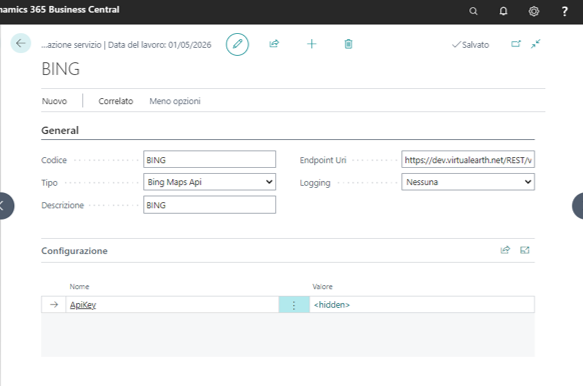The width and height of the screenshot is (583, 386).
Task: Click the Descrizione input field
Action: click(x=209, y=205)
